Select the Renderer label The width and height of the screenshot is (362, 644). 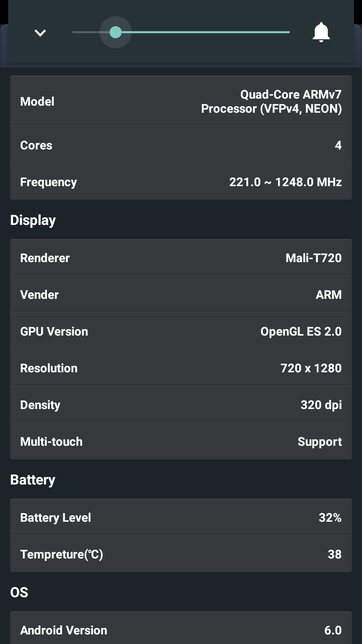[45, 258]
